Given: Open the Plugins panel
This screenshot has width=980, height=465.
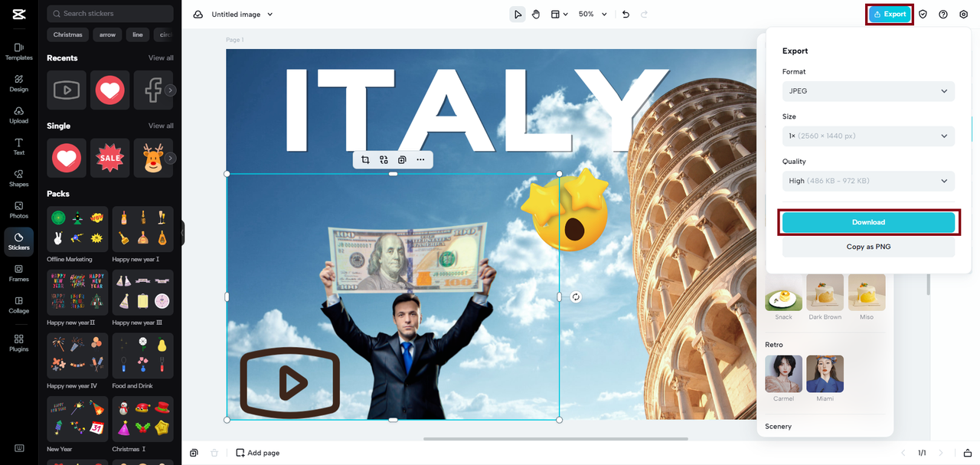Looking at the screenshot, I should [x=18, y=342].
